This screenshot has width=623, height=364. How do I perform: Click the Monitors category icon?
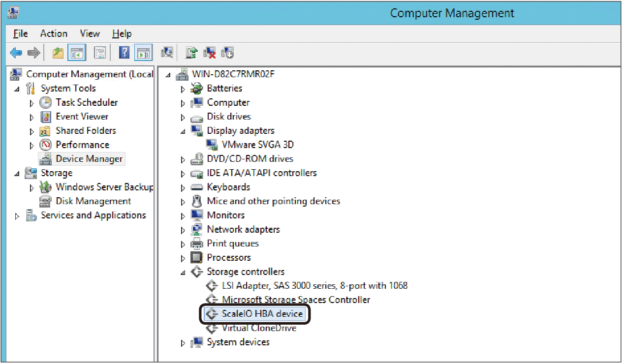pos(197,215)
